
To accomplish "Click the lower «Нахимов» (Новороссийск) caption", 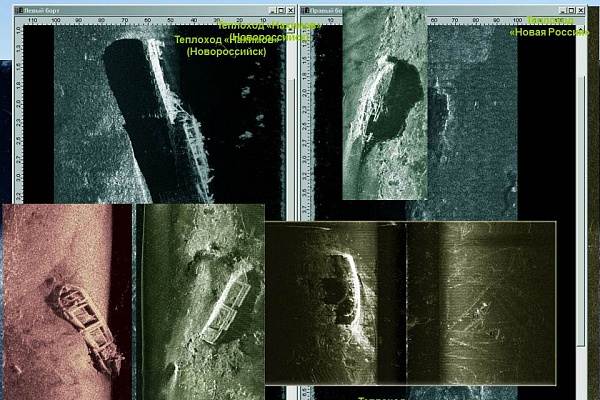I will 226,46.
